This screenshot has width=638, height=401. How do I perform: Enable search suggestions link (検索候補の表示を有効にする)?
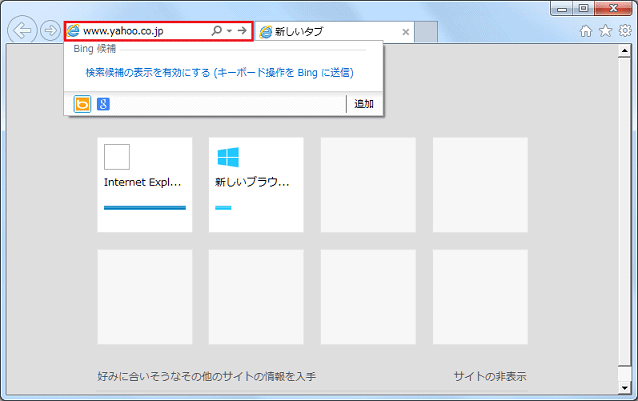click(x=219, y=73)
